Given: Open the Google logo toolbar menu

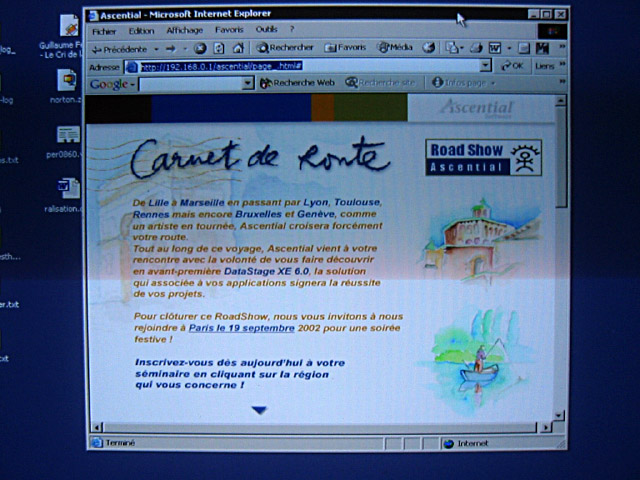Looking at the screenshot, I should pyautogui.click(x=112, y=84).
